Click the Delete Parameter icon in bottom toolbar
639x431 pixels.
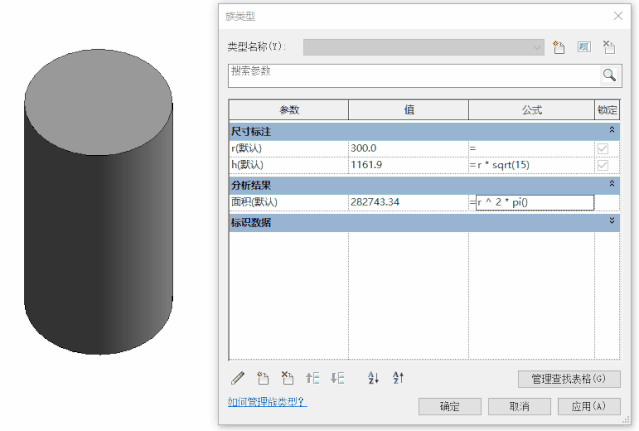click(x=287, y=378)
